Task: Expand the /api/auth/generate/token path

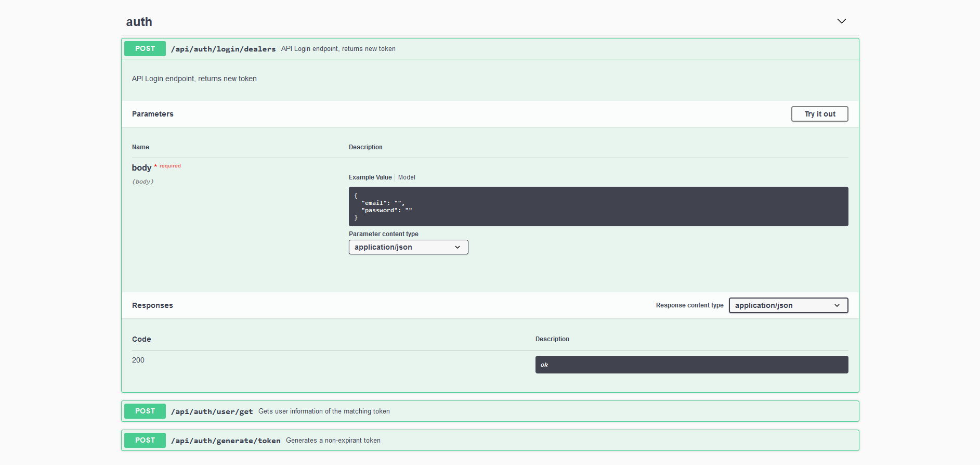Action: [x=226, y=441]
